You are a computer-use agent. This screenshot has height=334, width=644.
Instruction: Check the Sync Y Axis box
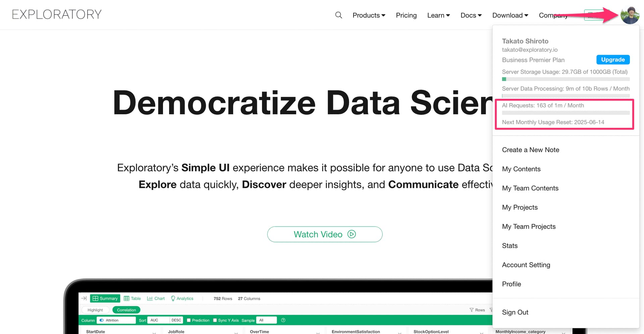tap(215, 320)
